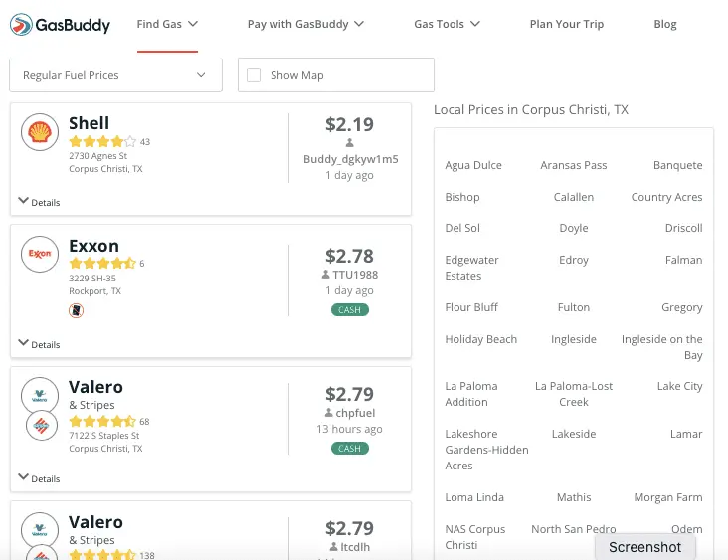Click the Shell star rating
728x560 pixels.
pos(102,141)
